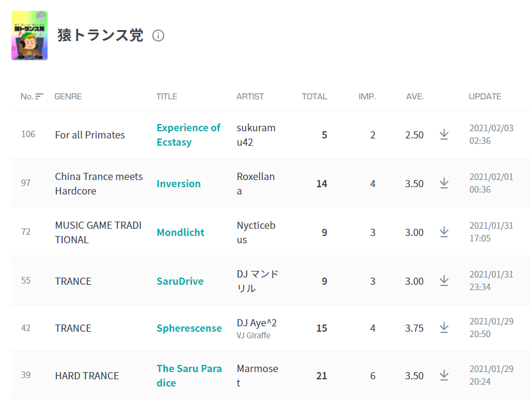Download the Experience of Ecstasy entry
Screen dimensions: 532x404
444,134
